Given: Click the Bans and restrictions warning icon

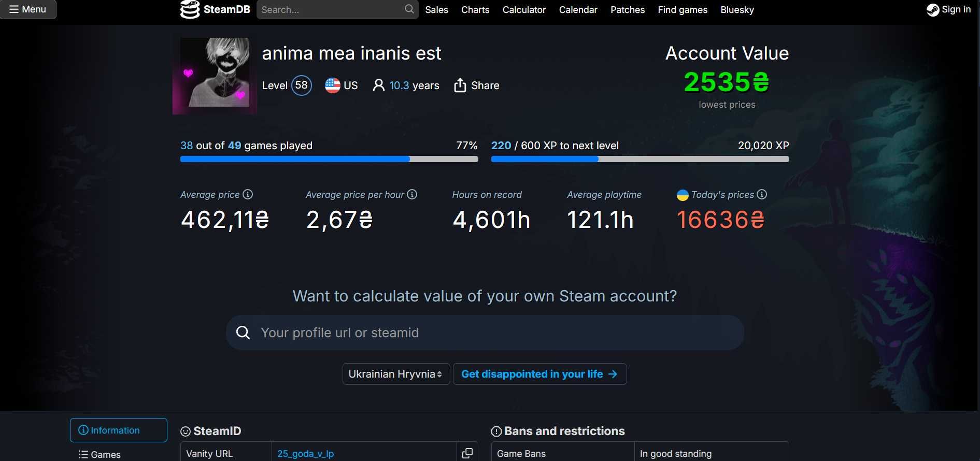Looking at the screenshot, I should point(496,431).
